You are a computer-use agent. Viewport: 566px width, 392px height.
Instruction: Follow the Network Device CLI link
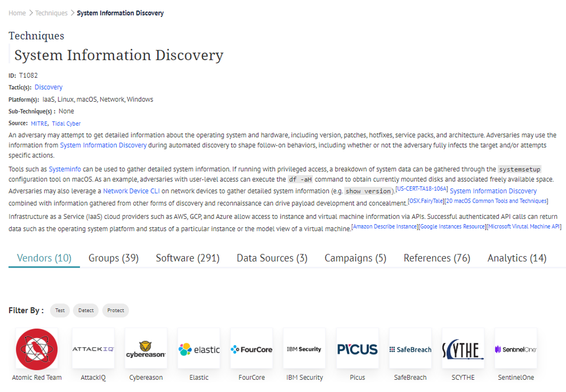131,191
